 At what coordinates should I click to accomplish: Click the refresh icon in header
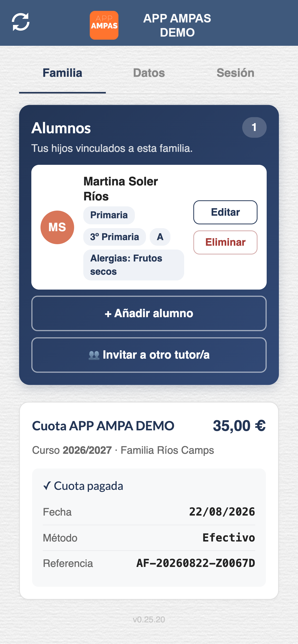pyautogui.click(x=21, y=22)
